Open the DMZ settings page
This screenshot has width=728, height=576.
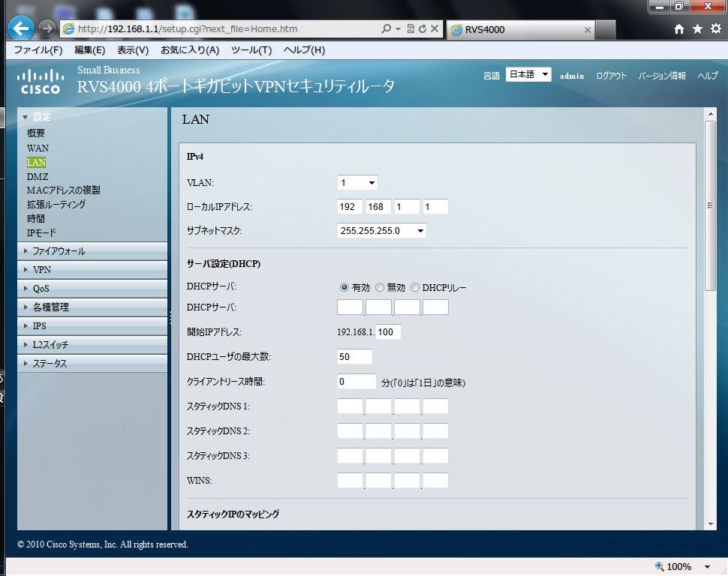coord(37,176)
